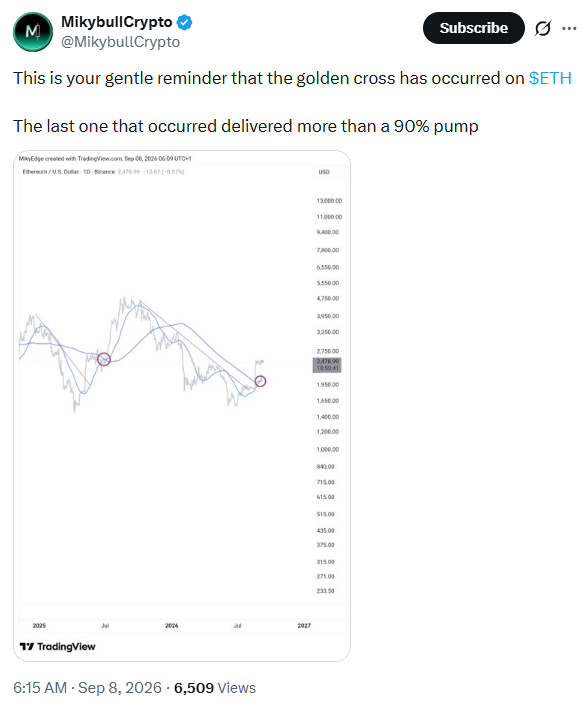583x703 pixels.
Task: Click the MikybullCrypto display name
Action: click(x=117, y=22)
